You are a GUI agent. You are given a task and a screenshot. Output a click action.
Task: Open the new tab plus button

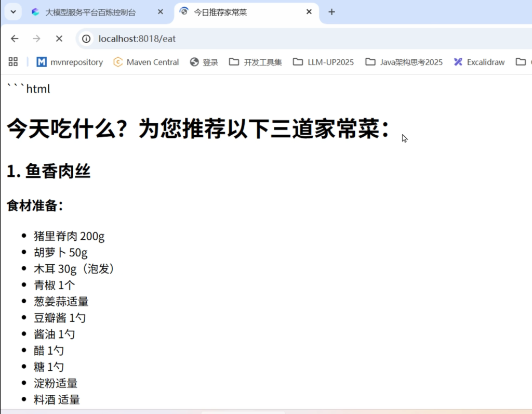(331, 12)
